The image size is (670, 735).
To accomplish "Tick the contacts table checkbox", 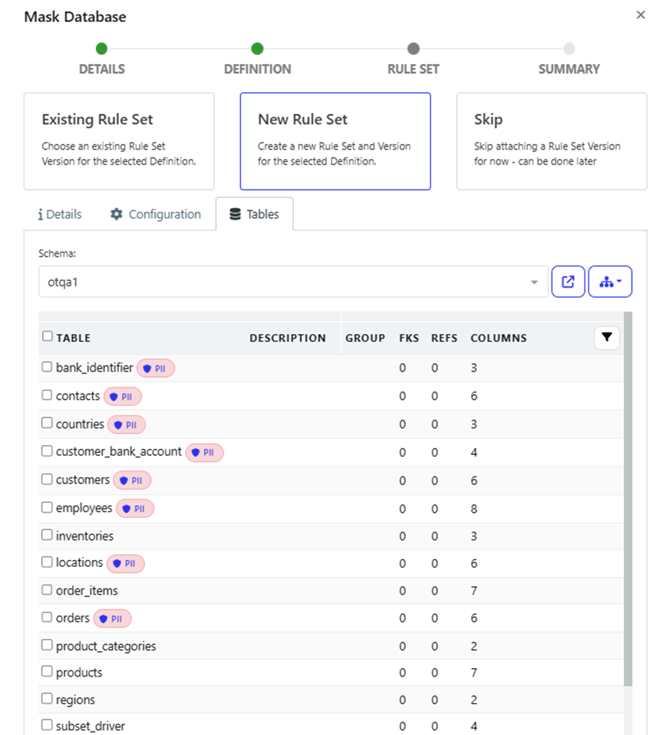I will point(47,395).
